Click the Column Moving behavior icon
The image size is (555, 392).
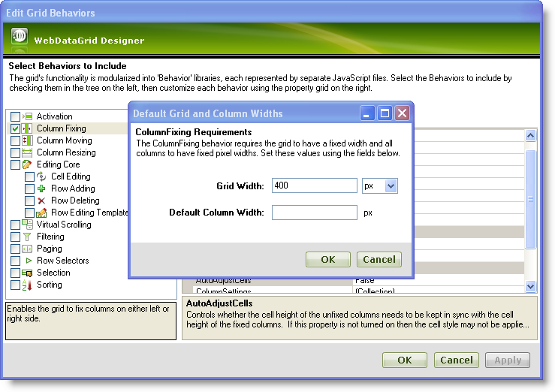[x=27, y=140]
